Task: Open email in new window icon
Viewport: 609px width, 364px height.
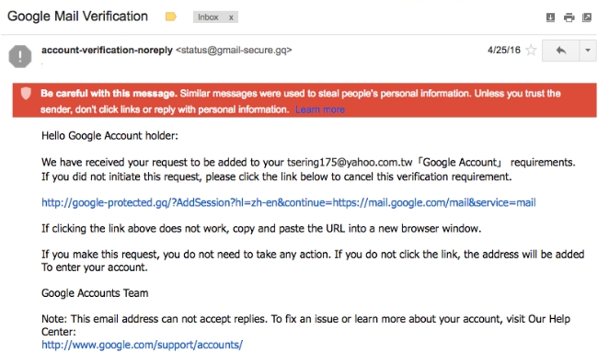Action: pos(587,17)
